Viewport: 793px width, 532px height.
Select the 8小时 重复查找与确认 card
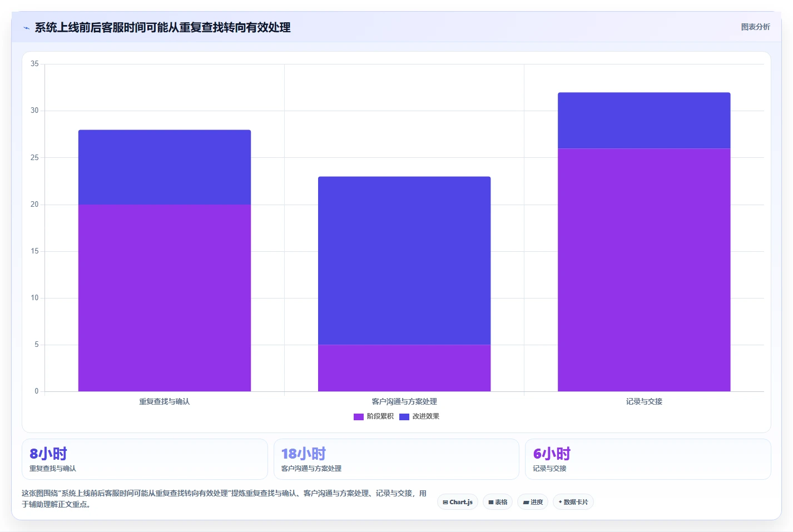click(145, 459)
